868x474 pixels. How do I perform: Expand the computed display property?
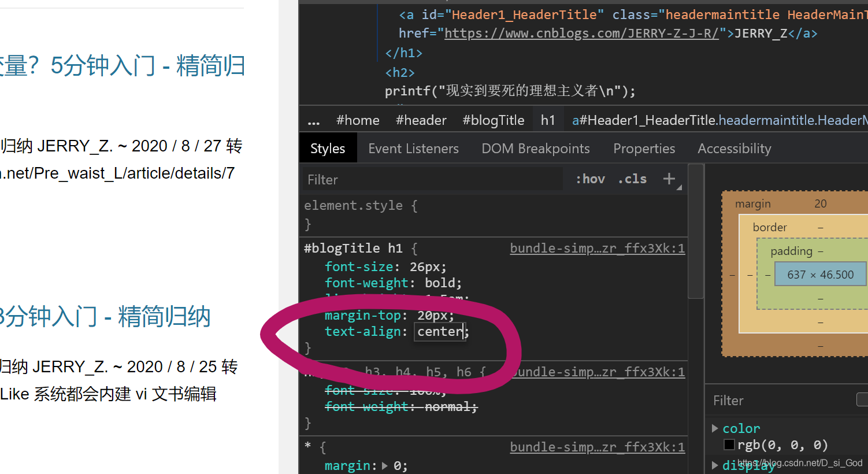pyautogui.click(x=715, y=465)
